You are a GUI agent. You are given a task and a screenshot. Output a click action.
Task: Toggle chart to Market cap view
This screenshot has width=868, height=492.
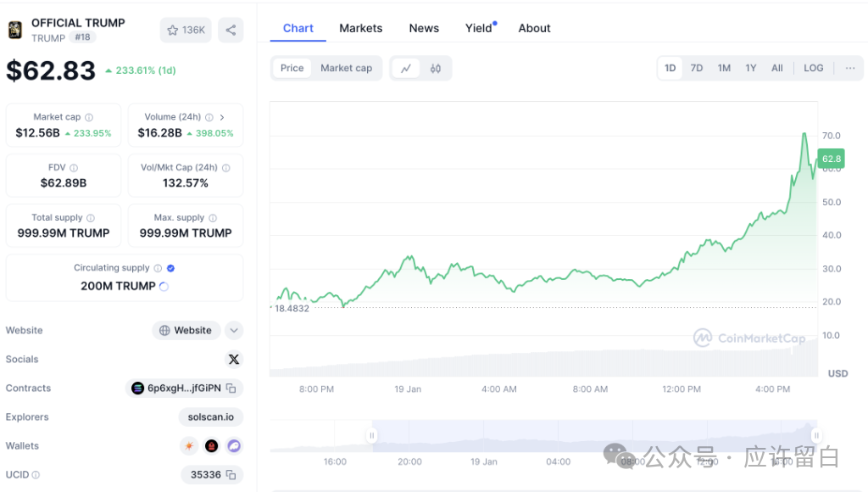pyautogui.click(x=346, y=68)
